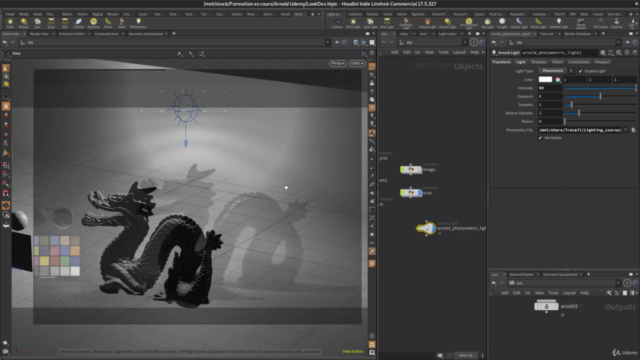The image size is (640, 360).
Task: Click the Distant Light shelf tool
Action: [448, 23]
